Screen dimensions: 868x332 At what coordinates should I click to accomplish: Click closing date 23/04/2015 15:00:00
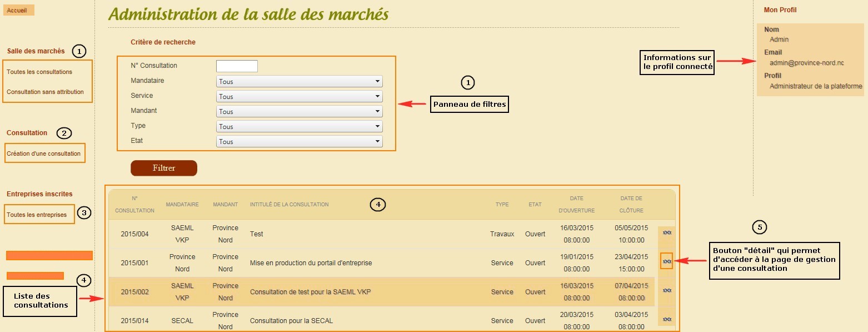pyautogui.click(x=631, y=263)
